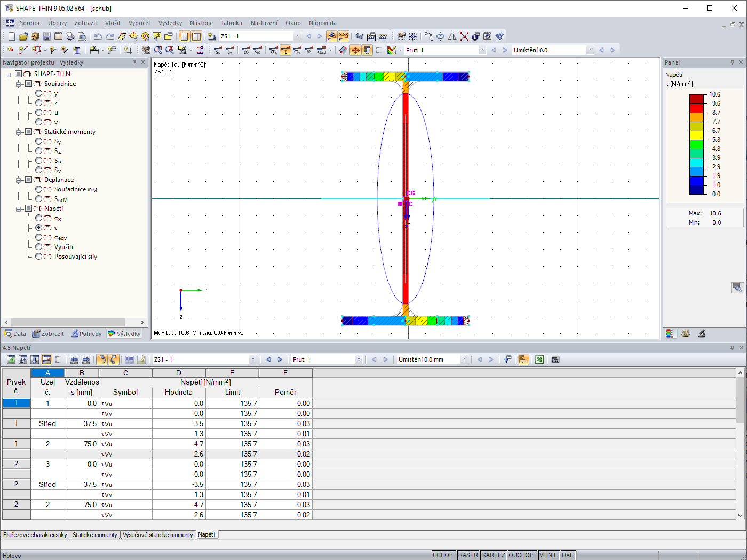747x560 pixels.
Task: Open a file using the folder icon
Action: (x=23, y=36)
